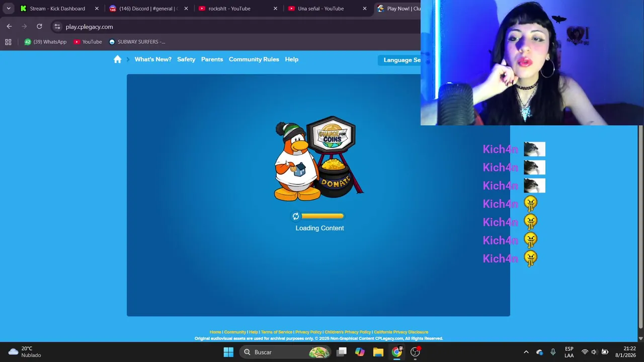Image resolution: width=644 pixels, height=362 pixels.
Task: Open the ESP LAA language switcher
Action: (569, 352)
